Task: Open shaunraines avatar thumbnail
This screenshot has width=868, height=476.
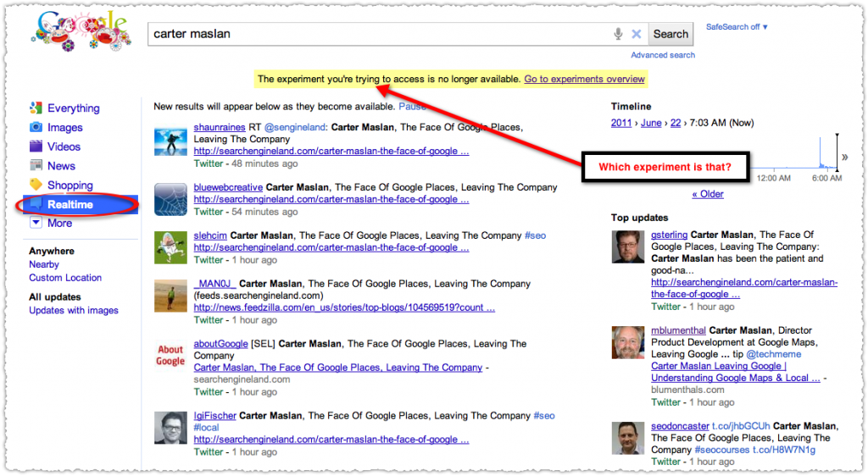Action: click(x=170, y=141)
